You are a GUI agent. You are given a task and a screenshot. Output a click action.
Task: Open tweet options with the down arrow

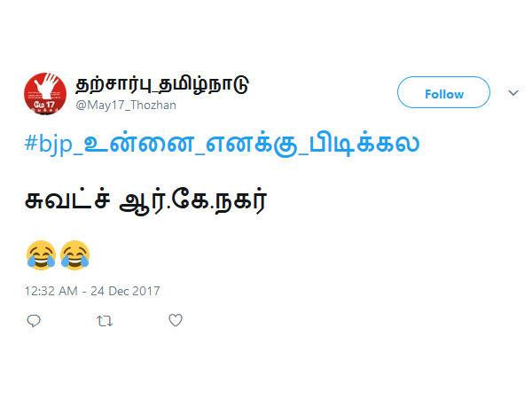point(513,92)
